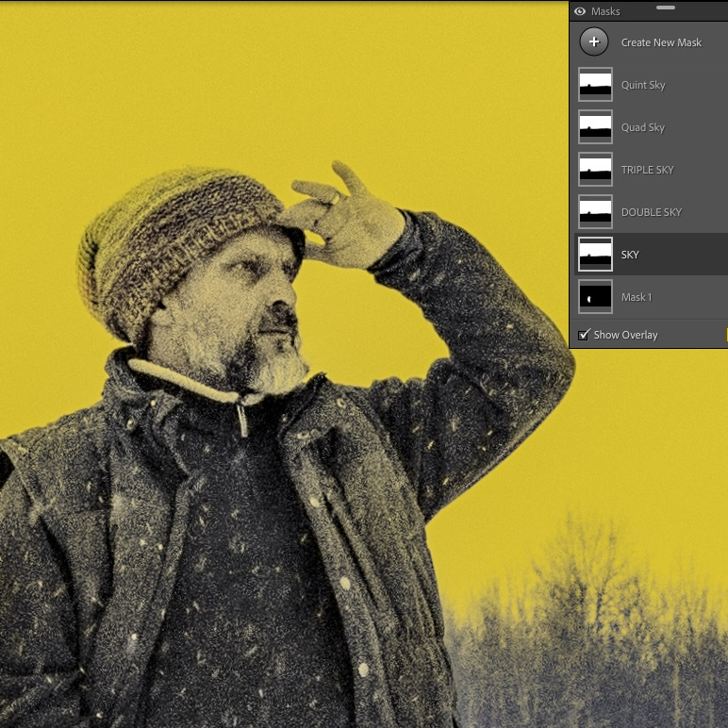The width and height of the screenshot is (728, 728).
Task: Select the Quad Sky mask thumbnail
Action: 595,126
